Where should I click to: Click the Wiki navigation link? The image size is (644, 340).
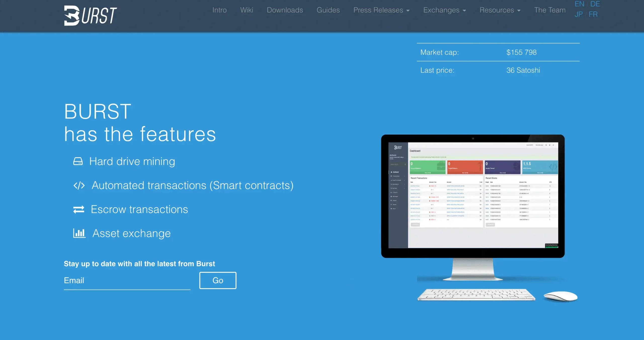[x=247, y=10]
